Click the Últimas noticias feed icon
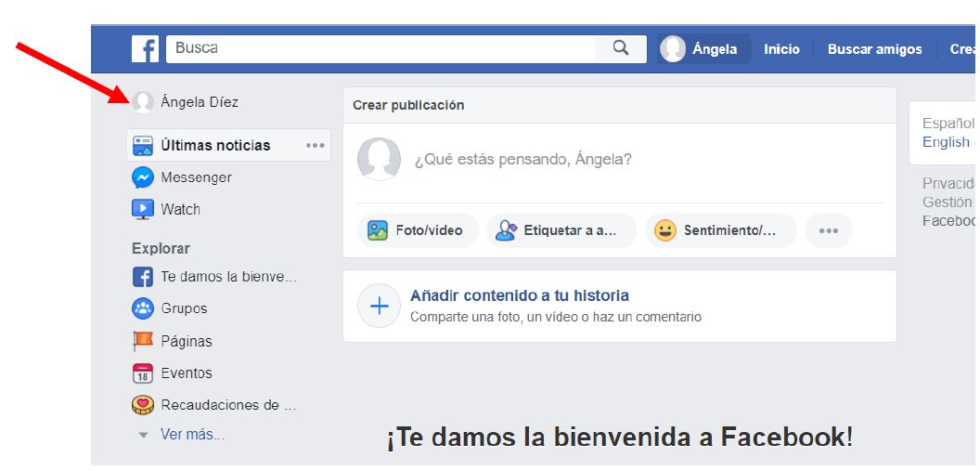This screenshot has width=980, height=471. tap(143, 146)
